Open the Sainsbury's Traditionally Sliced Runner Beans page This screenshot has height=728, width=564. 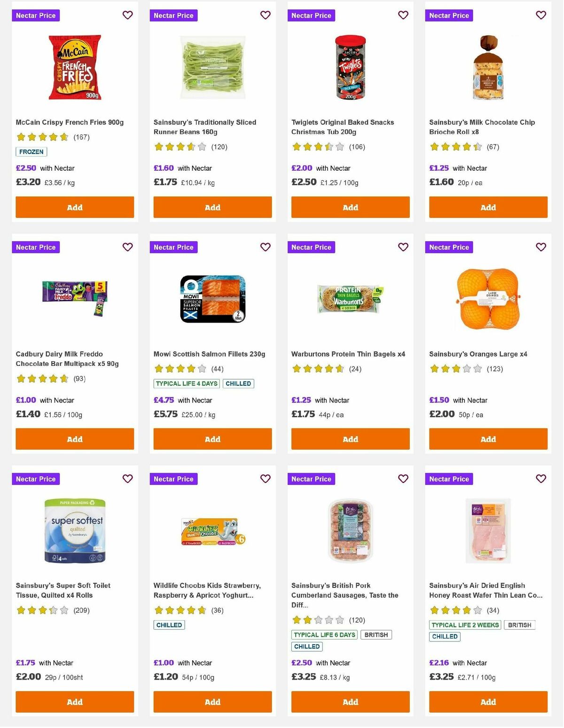coord(205,127)
